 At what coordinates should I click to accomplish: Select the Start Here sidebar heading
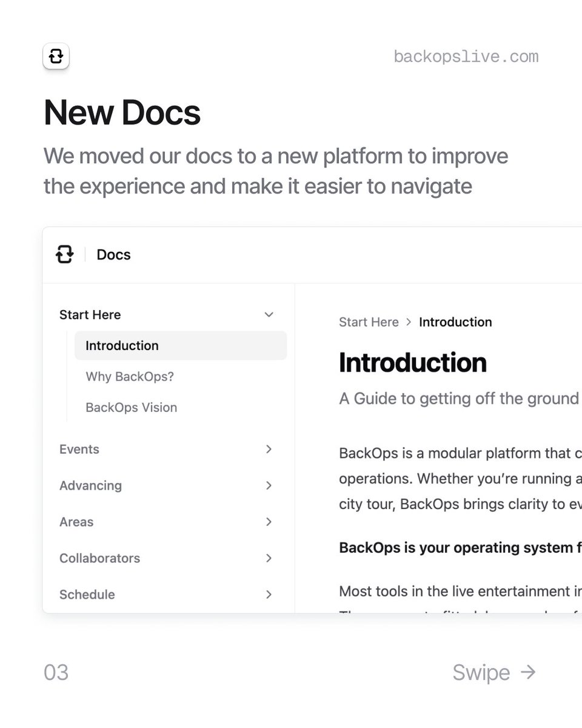click(90, 315)
